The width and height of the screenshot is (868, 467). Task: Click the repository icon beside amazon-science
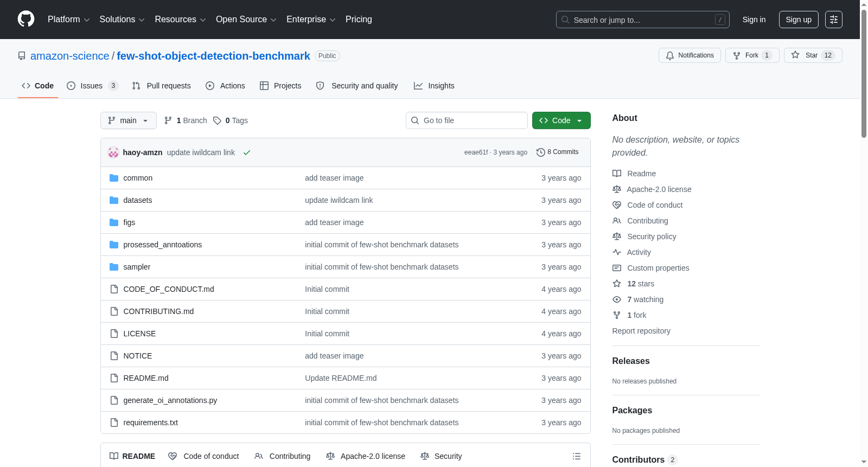pyautogui.click(x=22, y=56)
